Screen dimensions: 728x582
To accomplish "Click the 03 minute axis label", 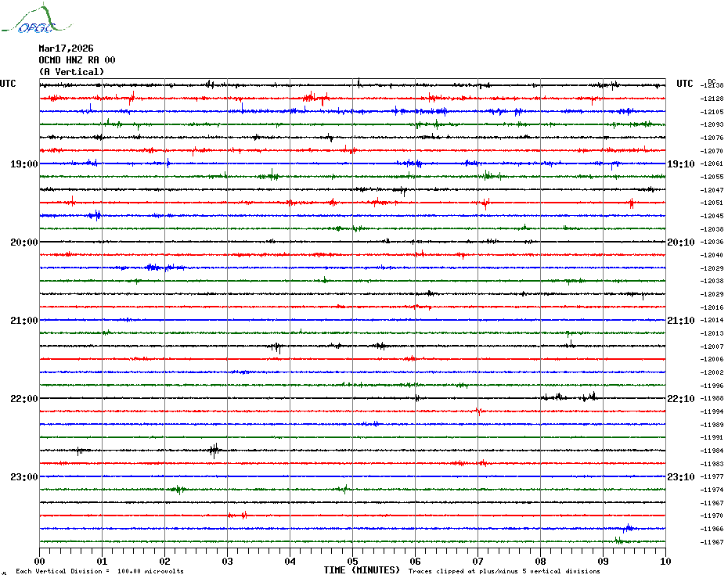I will [x=228, y=561].
